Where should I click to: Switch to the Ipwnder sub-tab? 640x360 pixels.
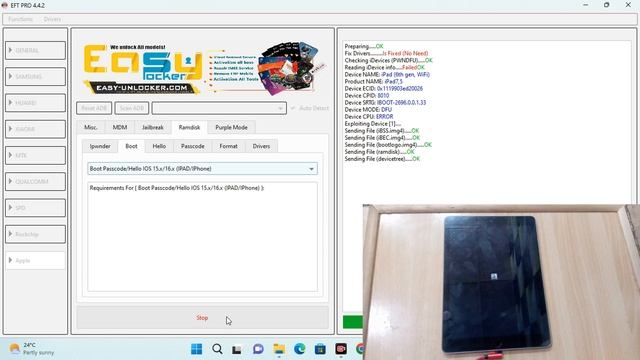(100, 146)
